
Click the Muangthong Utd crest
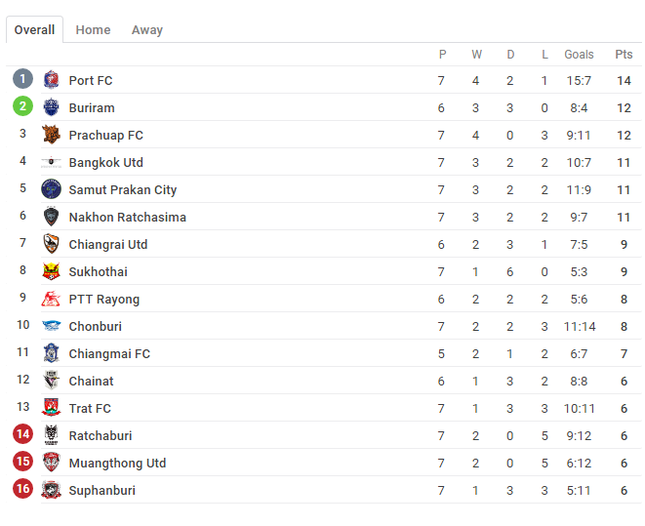(x=51, y=462)
